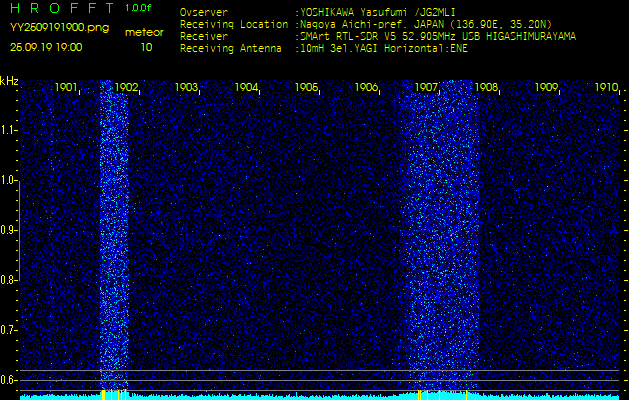The width and height of the screenshot is (629, 400).
Task: Click the 'Receiver' field label
Action: click(x=204, y=37)
